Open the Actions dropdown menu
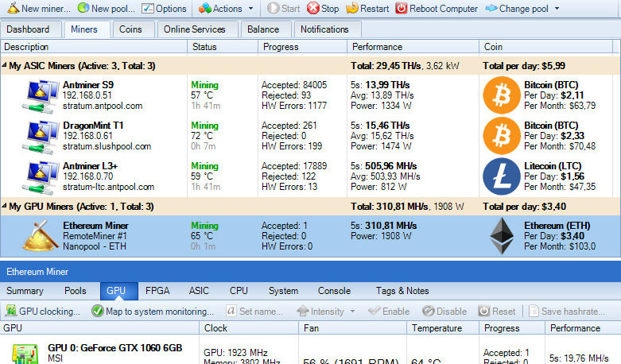The image size is (621, 364). tap(226, 8)
